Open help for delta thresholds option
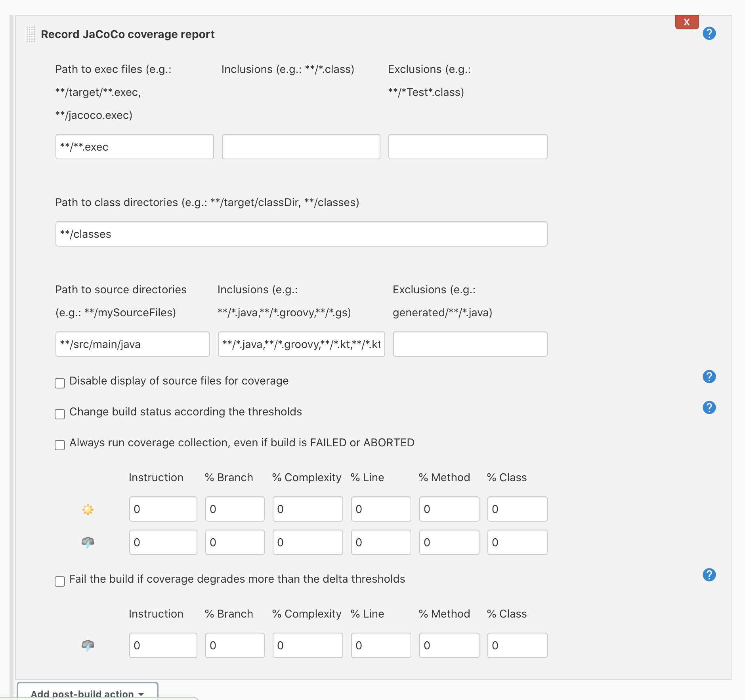This screenshot has width=745, height=700. click(709, 575)
